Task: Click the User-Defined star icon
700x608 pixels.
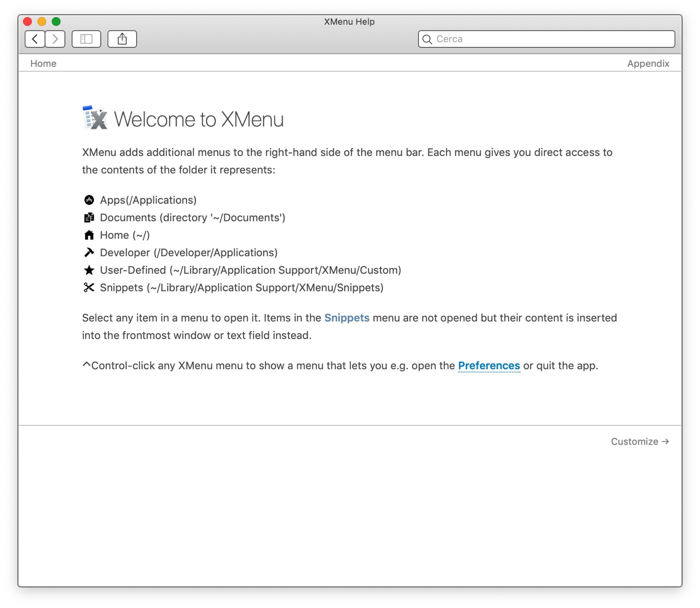Action: pyautogui.click(x=89, y=270)
